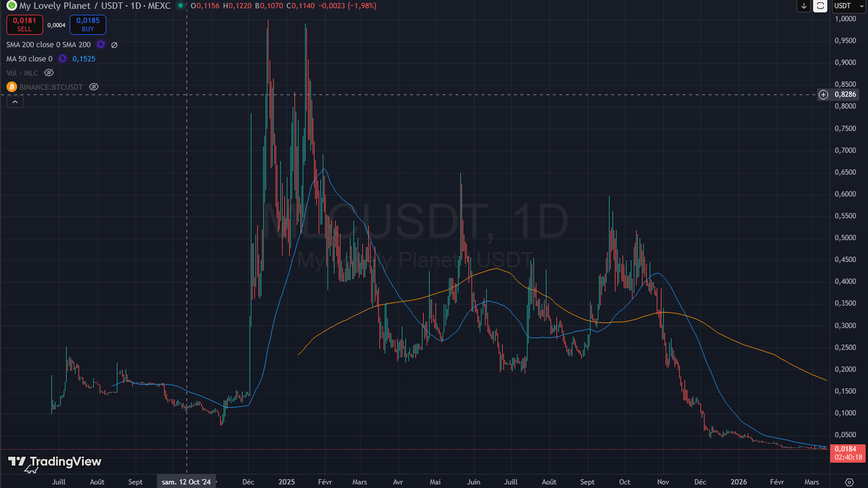Collapse the indicator legend with the chevron
The image size is (868, 488).
(15, 102)
